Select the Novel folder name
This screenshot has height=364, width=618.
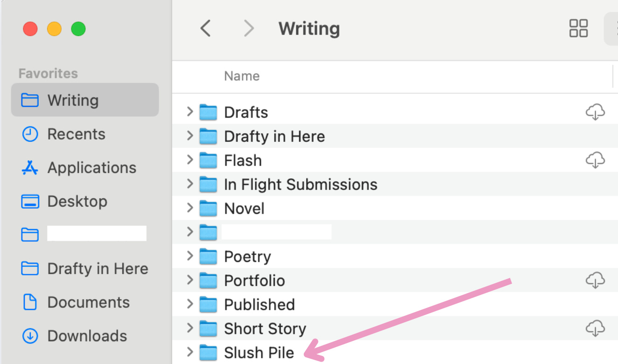244,209
